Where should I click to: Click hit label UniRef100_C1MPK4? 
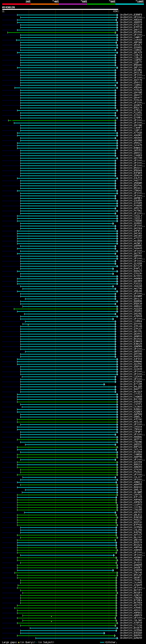tap(131, 321)
